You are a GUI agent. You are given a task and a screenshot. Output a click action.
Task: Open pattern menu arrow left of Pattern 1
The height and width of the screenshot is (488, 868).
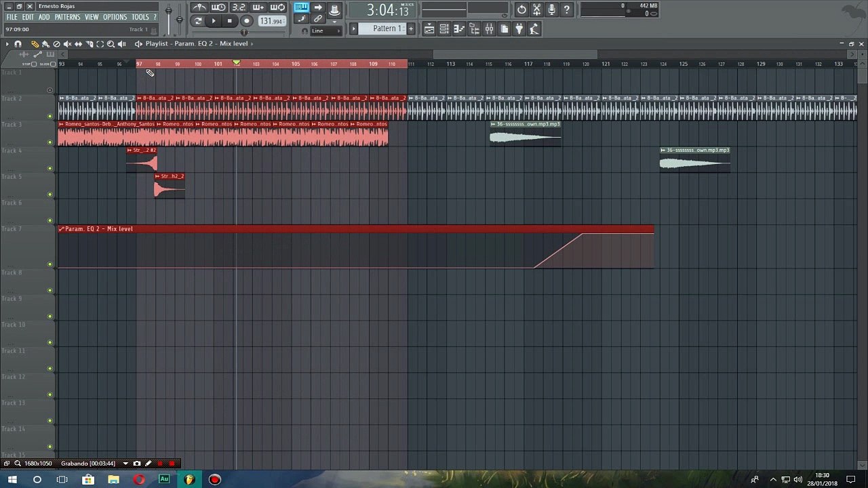point(353,28)
